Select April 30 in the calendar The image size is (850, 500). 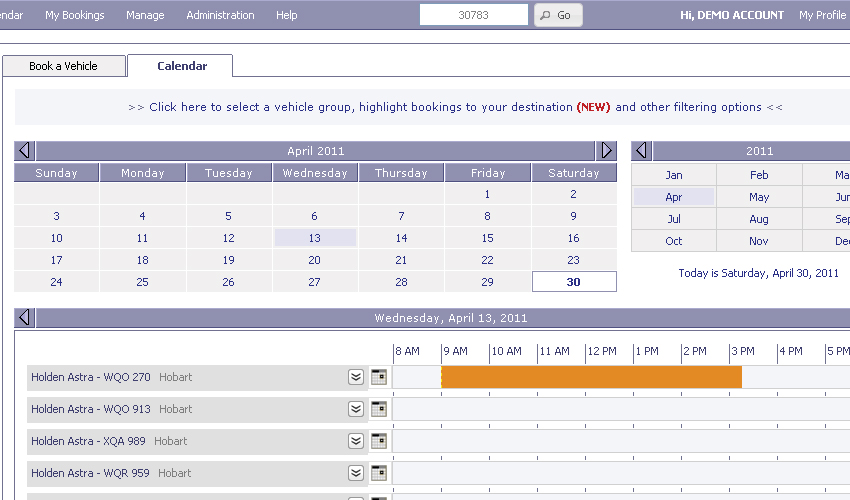574,282
